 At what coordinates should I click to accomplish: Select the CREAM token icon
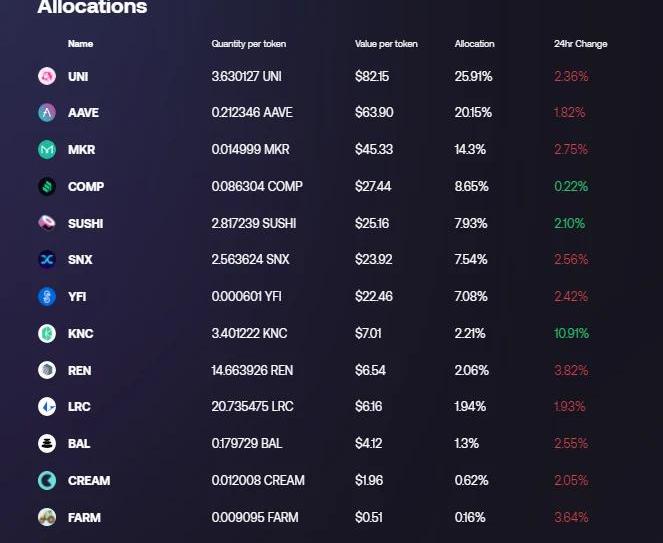click(47, 480)
